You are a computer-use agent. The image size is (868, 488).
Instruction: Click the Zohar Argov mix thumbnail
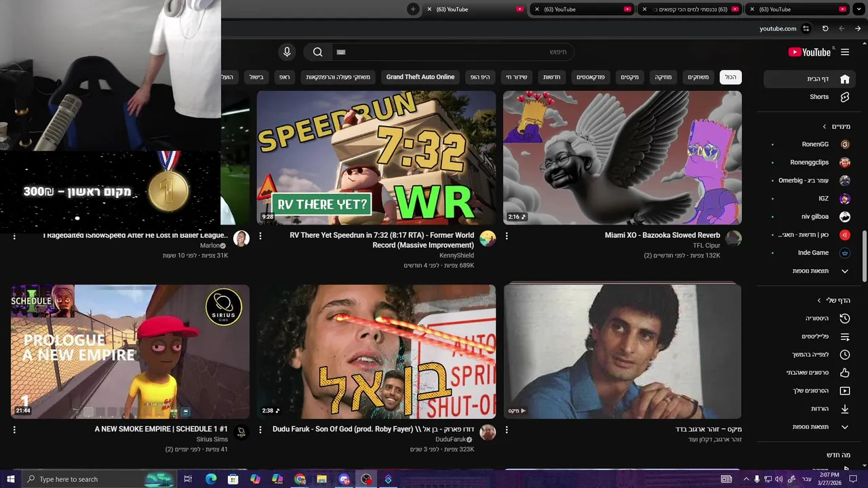click(623, 351)
